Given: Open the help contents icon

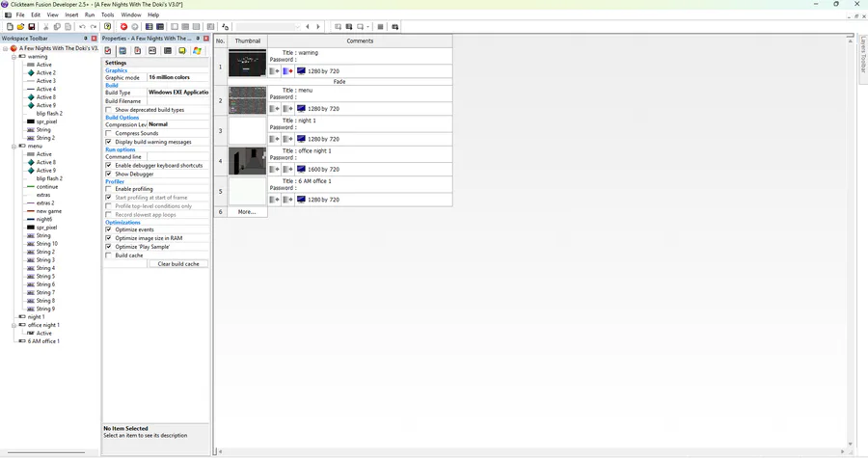Looking at the screenshot, I should [108, 27].
